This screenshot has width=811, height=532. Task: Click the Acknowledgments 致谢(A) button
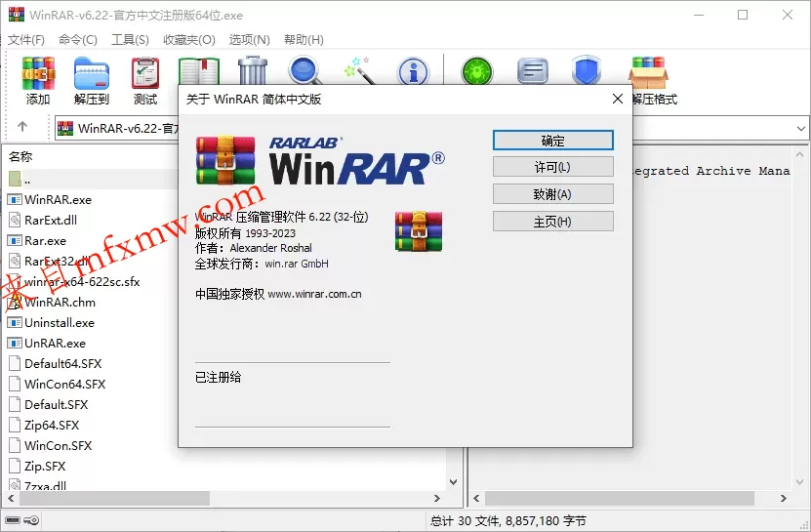pos(553,194)
